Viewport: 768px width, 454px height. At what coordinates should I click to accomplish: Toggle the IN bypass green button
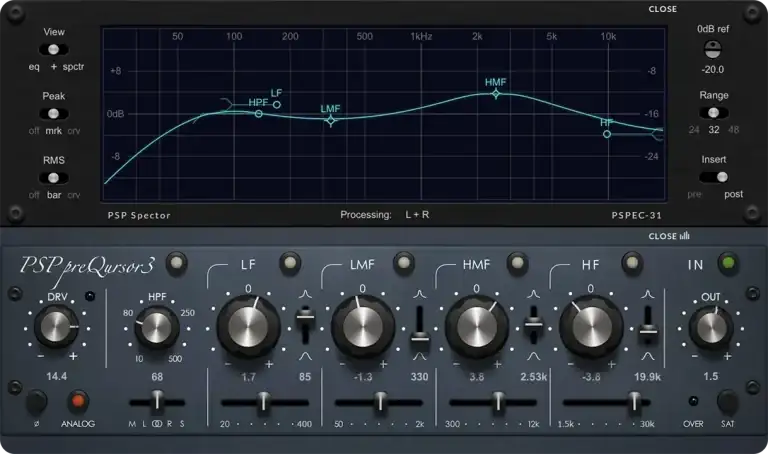coord(728,263)
